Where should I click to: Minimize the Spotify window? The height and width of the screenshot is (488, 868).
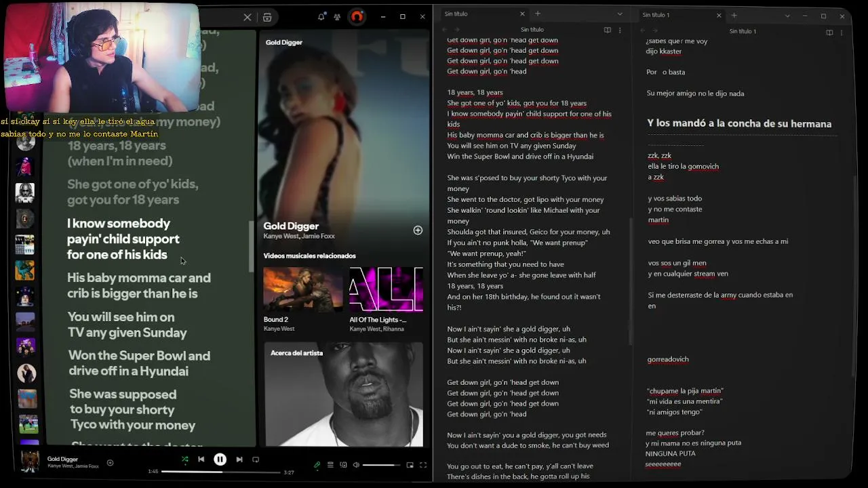[x=383, y=17]
